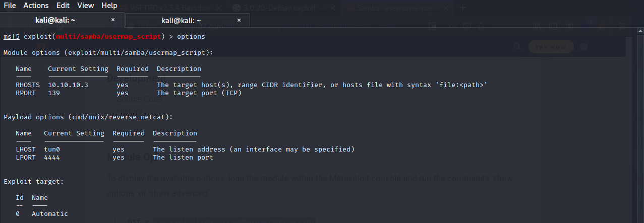The image size is (644, 223).
Task: Click the msf5 prompt text
Action: point(12,37)
